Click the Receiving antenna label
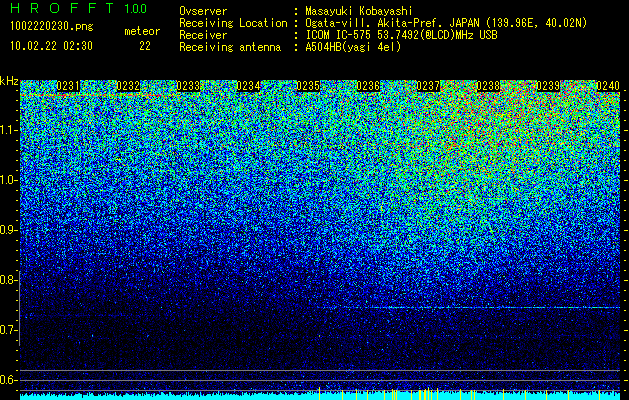This screenshot has height=400, width=629. [x=230, y=47]
